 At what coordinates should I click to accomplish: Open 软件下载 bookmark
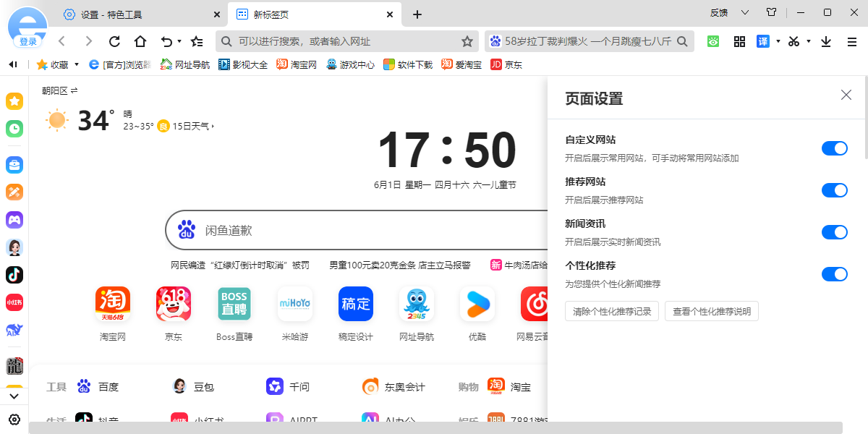coord(408,64)
